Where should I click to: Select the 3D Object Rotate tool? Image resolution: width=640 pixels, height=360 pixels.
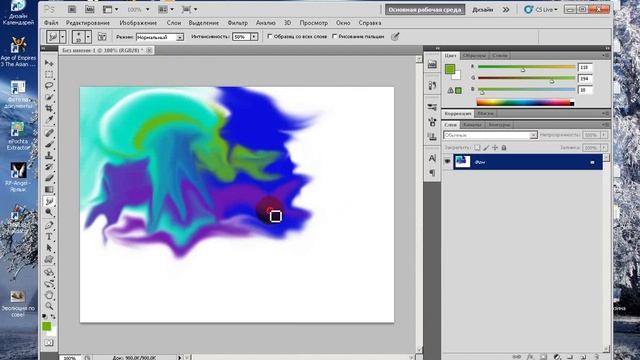click(49, 272)
